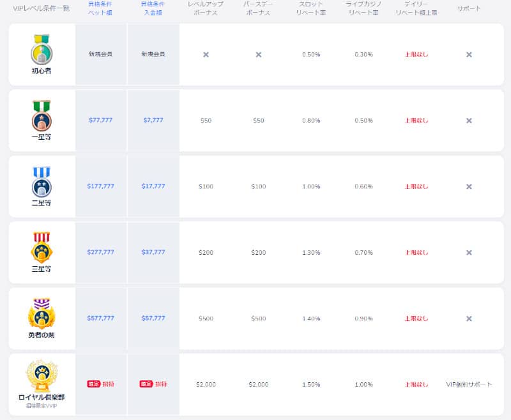511x420 pixels.
Task: Click the $577,777 bet amount for 勇者の剣
Action: [x=100, y=319]
